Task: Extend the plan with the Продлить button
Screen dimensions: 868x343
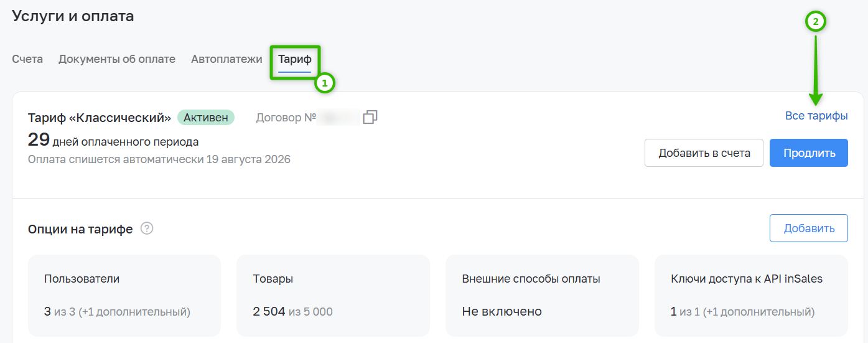Action: tap(809, 153)
